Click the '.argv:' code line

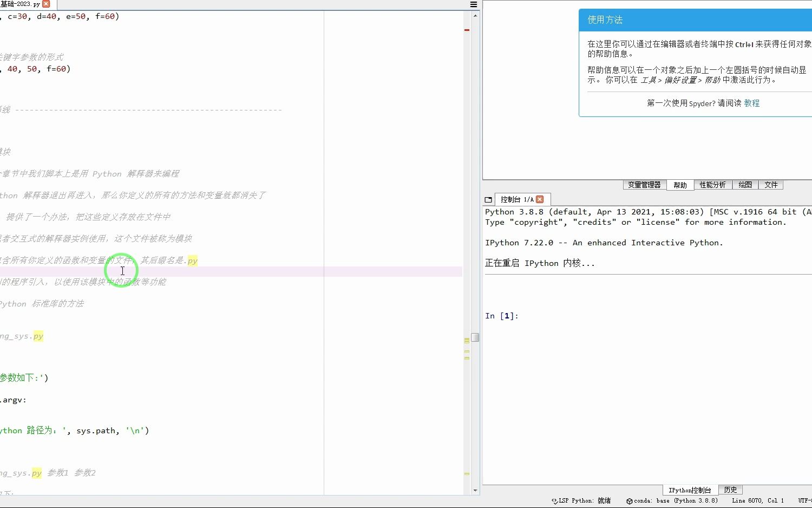click(14, 400)
